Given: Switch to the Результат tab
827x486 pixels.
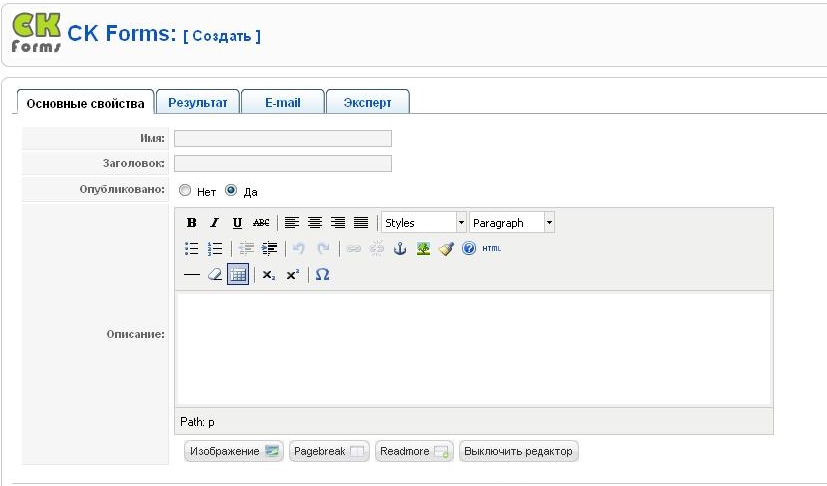Looking at the screenshot, I should click(198, 102).
